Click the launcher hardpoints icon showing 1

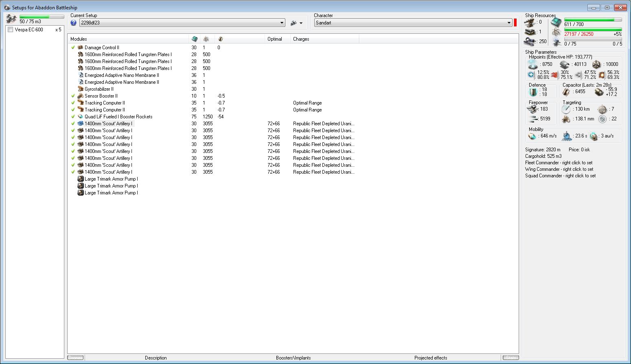(x=530, y=32)
